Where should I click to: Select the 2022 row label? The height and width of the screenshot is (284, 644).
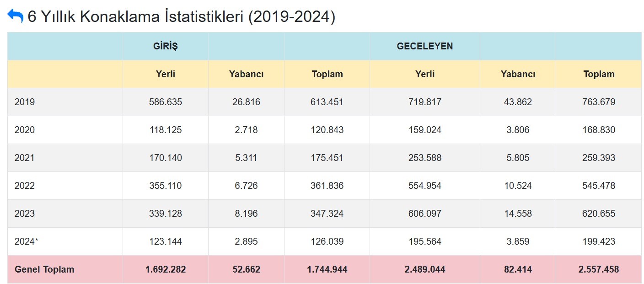[24, 185]
